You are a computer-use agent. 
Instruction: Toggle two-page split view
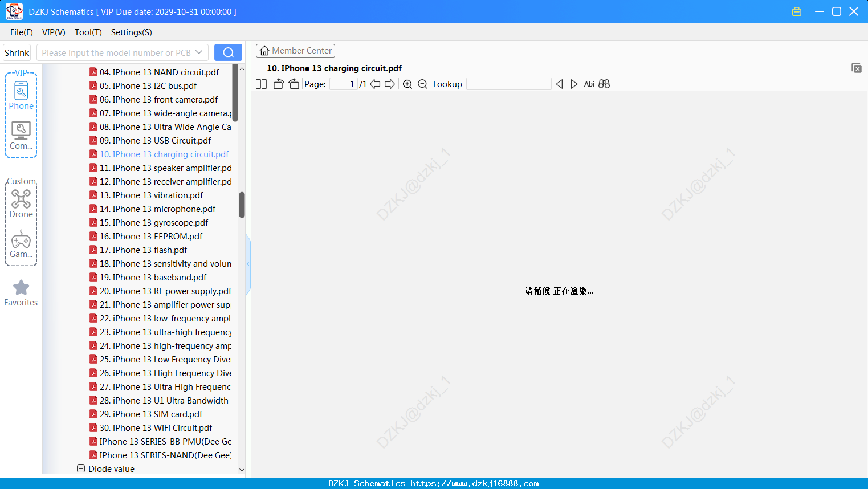click(262, 84)
